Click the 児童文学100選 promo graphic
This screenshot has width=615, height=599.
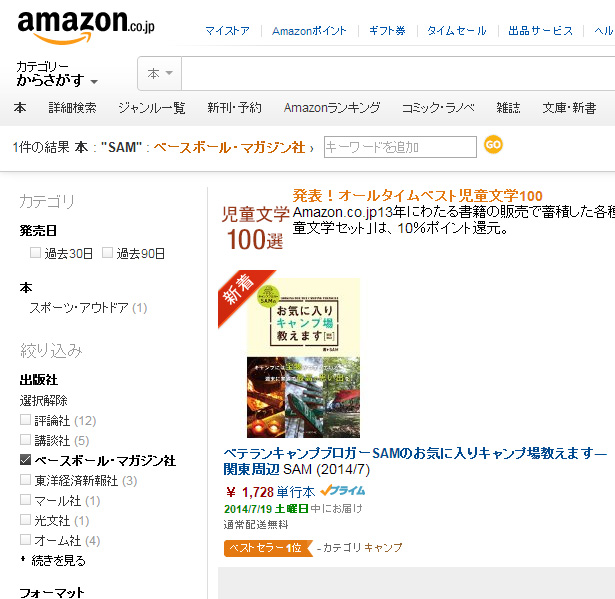(255, 228)
